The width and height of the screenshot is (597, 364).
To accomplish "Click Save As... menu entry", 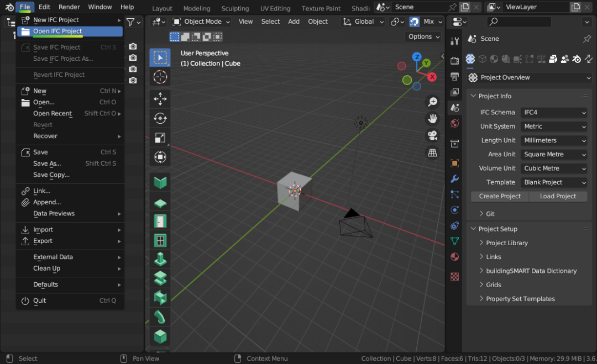I will (x=70, y=163).
